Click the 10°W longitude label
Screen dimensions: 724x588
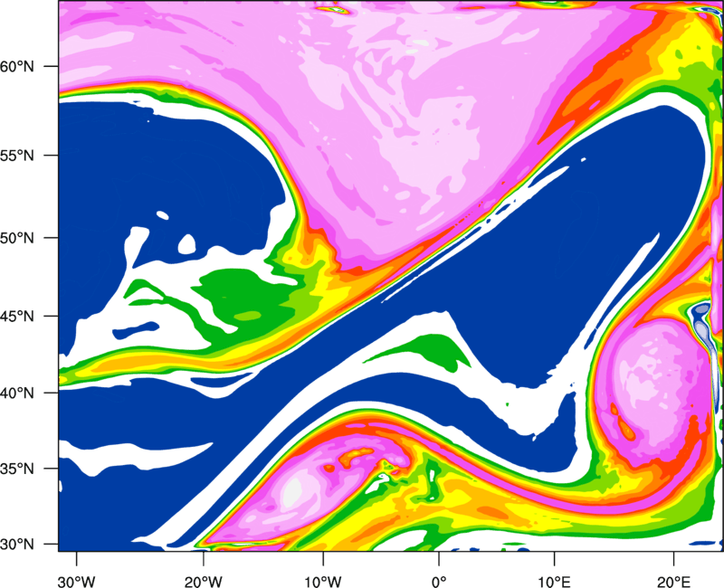pos(323,582)
